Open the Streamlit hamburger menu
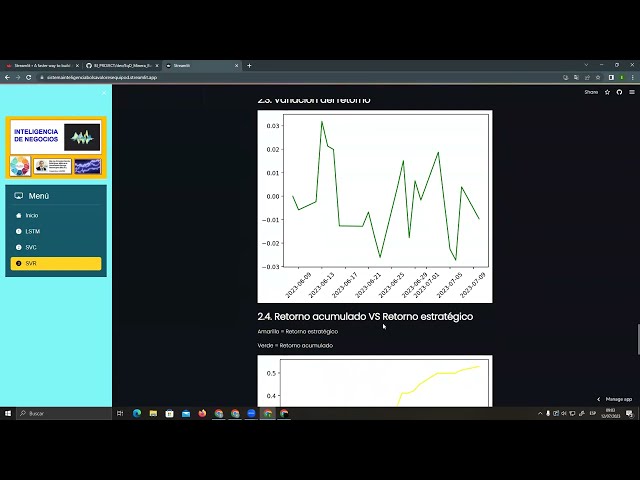This screenshot has height=480, width=640. [632, 92]
